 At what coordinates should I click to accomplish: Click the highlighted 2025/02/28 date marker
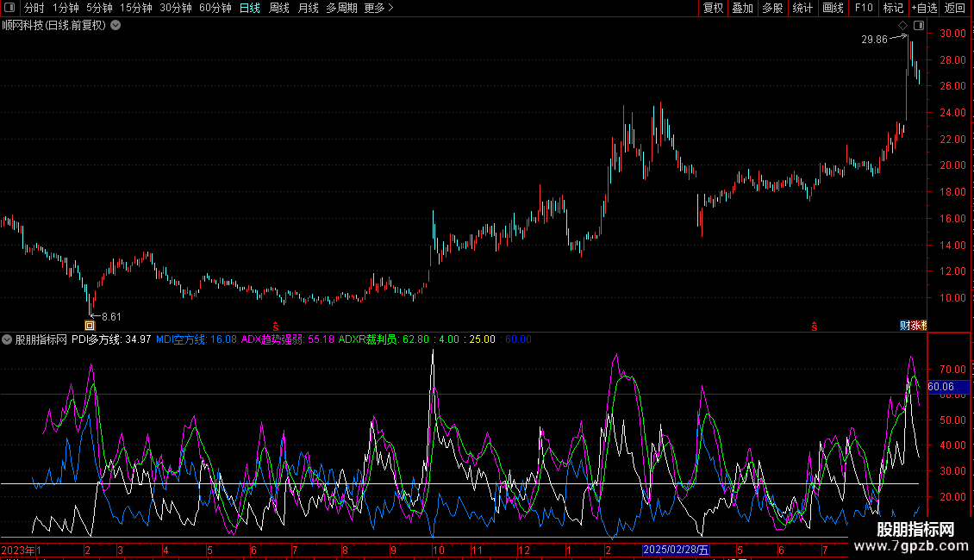677,550
